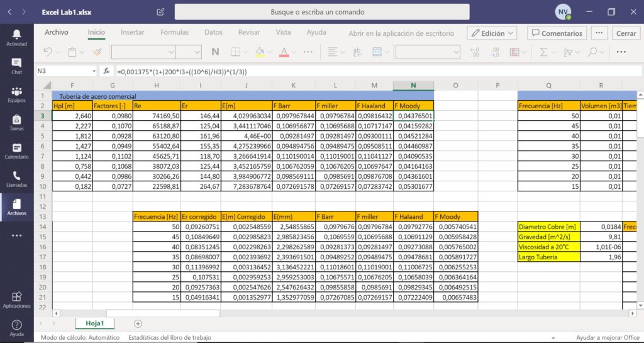This screenshot has height=343, width=644.
Task: Switch to the Insertar ribbon tab
Action: pyautogui.click(x=133, y=33)
